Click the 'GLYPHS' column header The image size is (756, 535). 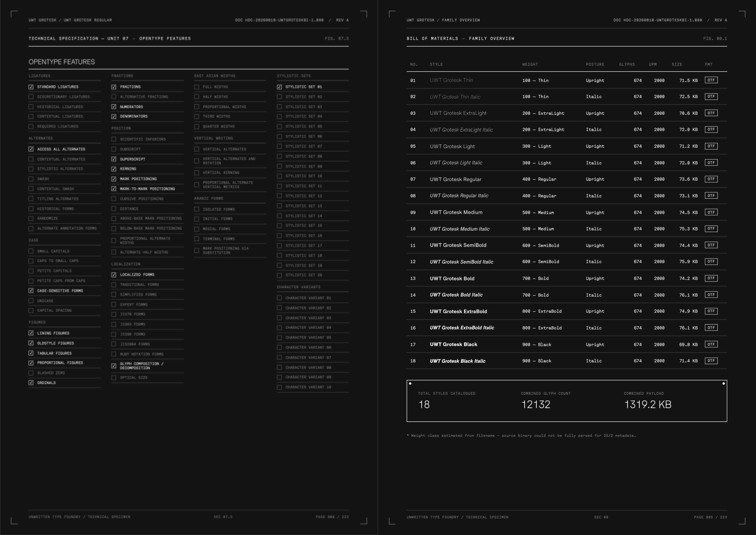[627, 64]
